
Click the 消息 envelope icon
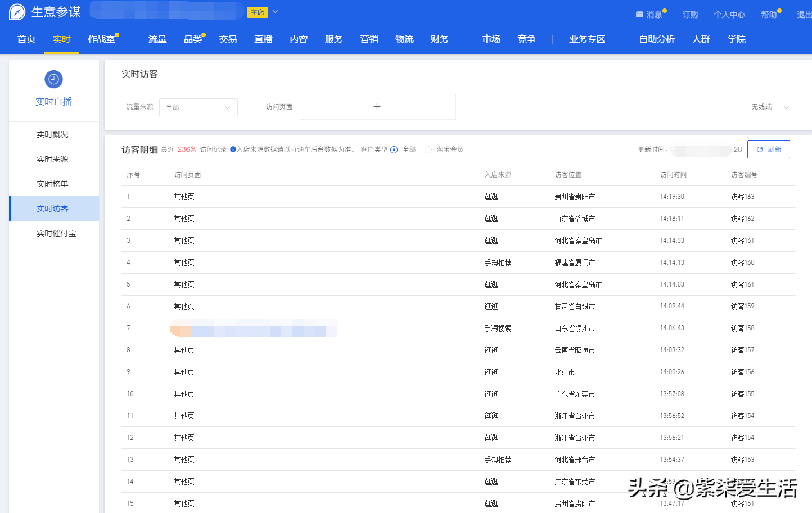point(639,15)
